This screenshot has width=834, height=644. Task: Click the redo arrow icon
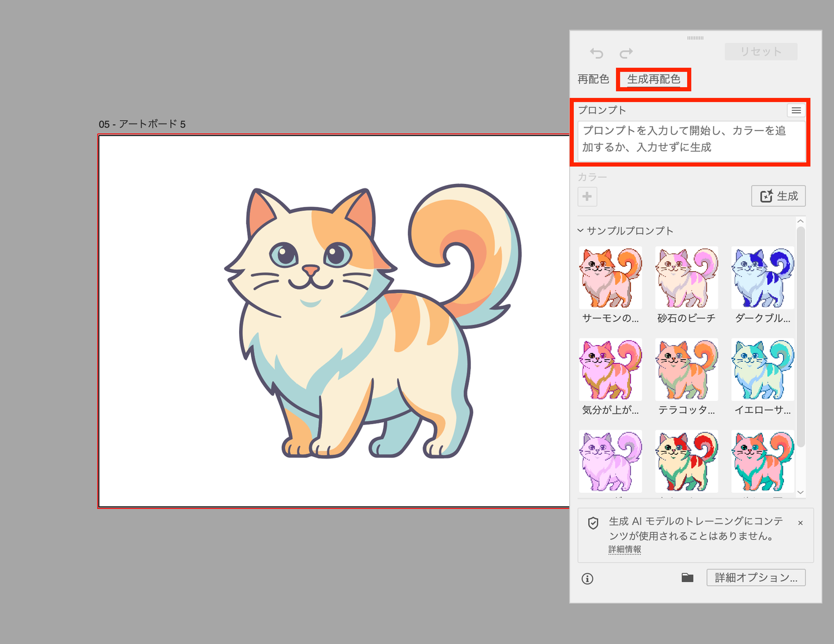627,53
